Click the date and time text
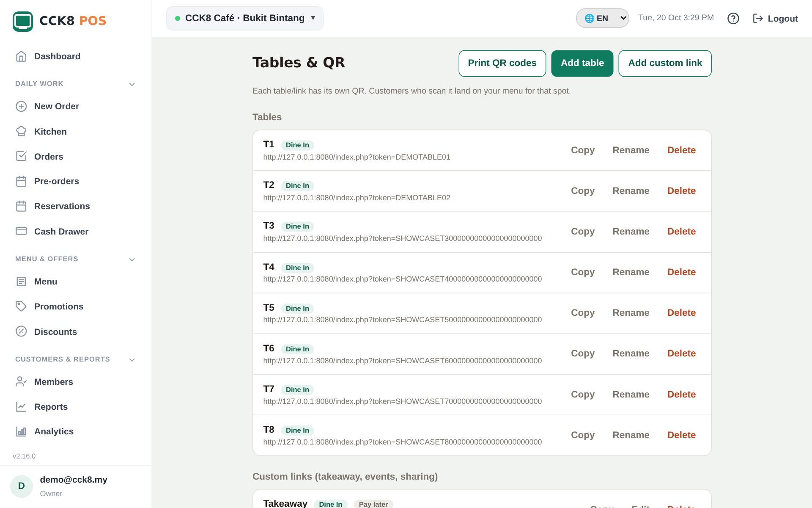Image resolution: width=812 pixels, height=508 pixels. pos(676,18)
